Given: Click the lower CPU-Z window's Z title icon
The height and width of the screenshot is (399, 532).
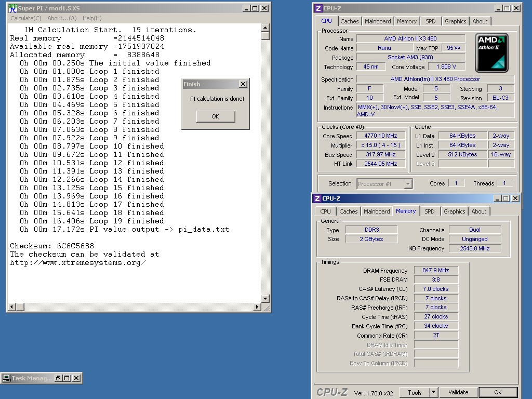Looking at the screenshot, I should click(x=317, y=198).
